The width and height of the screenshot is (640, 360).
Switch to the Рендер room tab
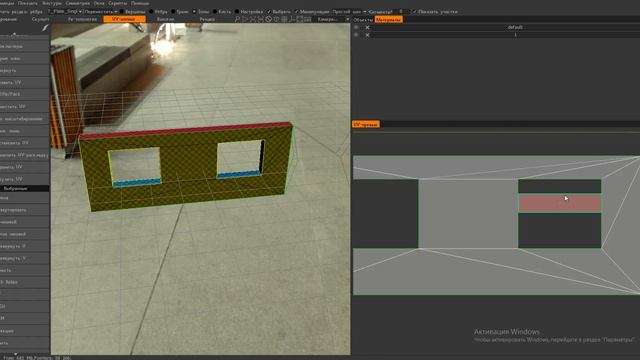(207, 19)
